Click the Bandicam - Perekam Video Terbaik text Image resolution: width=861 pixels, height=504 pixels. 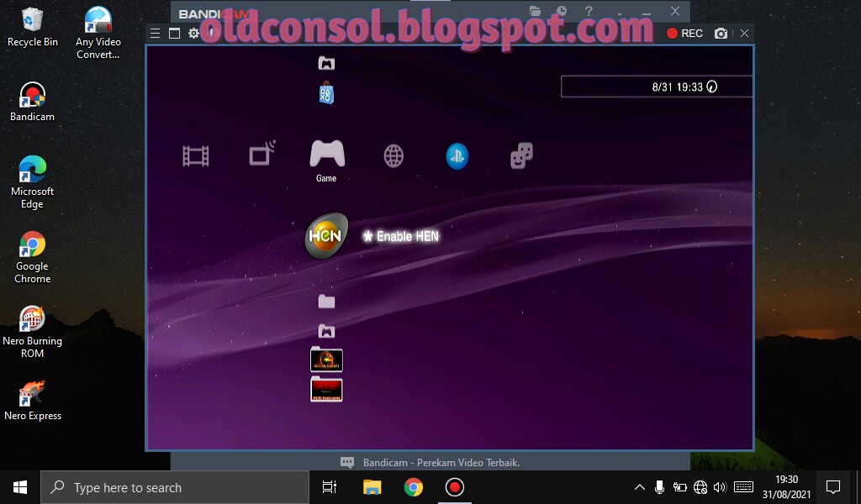coord(441,462)
